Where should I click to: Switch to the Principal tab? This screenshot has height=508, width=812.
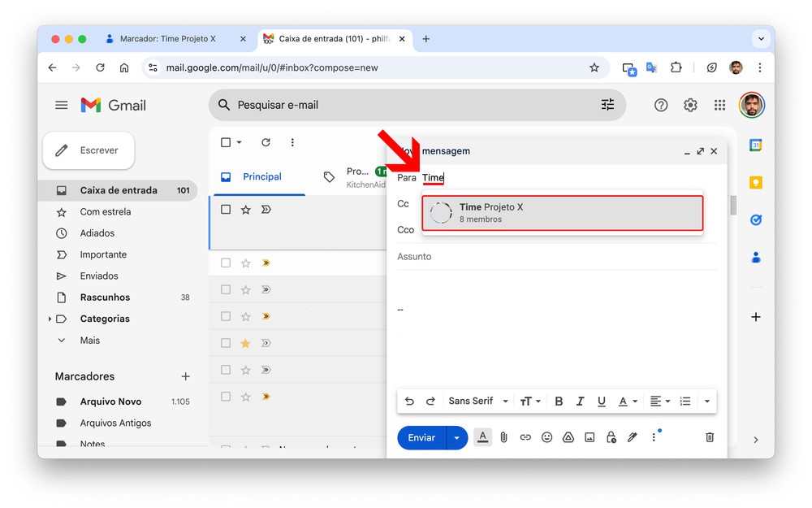[x=261, y=176]
